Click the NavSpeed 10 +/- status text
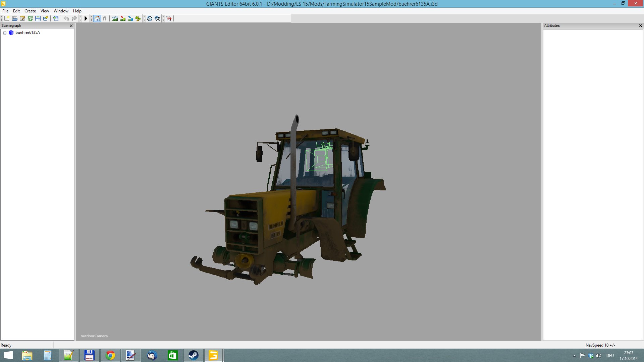The image size is (644, 362). point(600,345)
